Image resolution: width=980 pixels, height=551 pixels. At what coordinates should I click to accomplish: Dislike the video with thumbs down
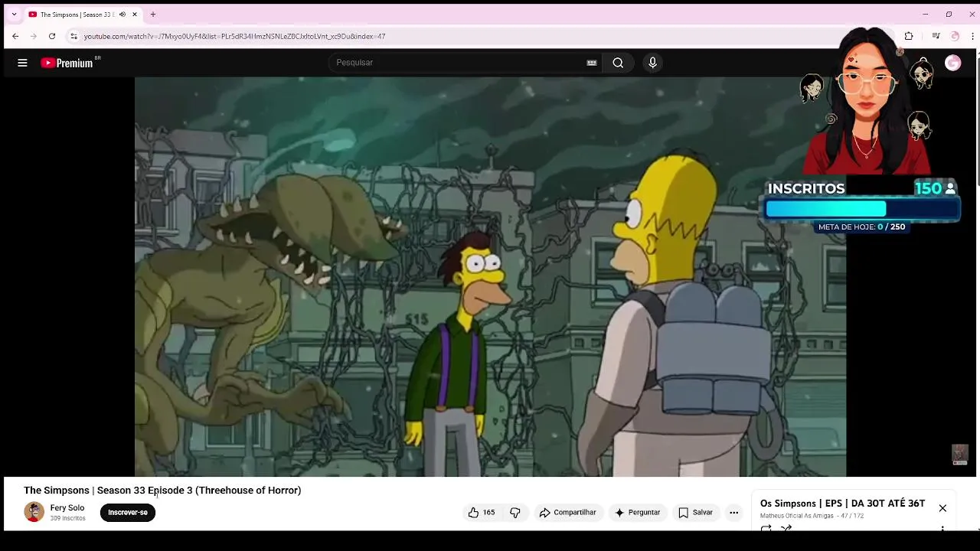(515, 513)
